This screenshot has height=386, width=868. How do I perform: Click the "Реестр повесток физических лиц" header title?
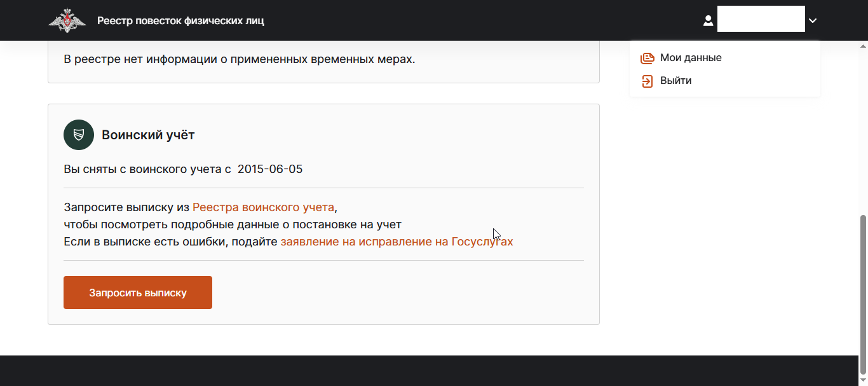[x=180, y=21]
